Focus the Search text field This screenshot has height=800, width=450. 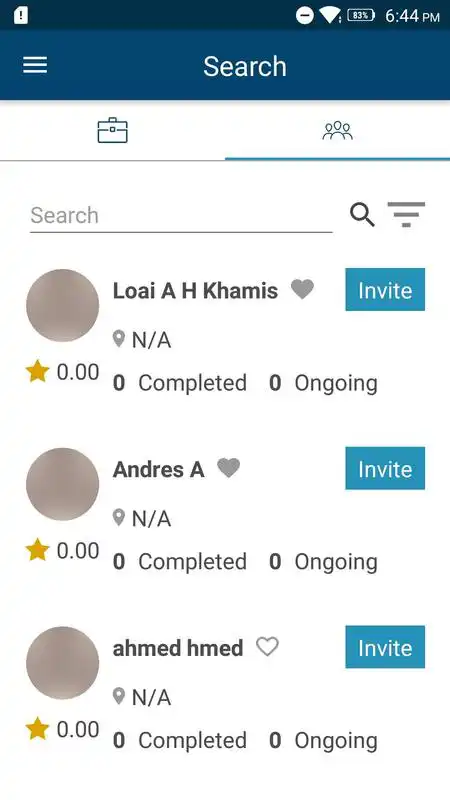pyautogui.click(x=181, y=216)
